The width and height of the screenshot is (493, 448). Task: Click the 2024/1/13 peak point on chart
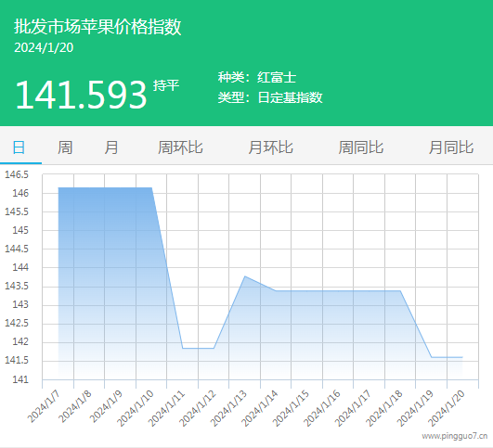click(245, 276)
